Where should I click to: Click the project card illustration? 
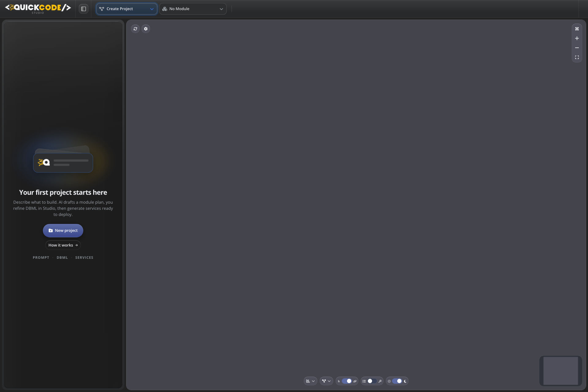[63, 159]
